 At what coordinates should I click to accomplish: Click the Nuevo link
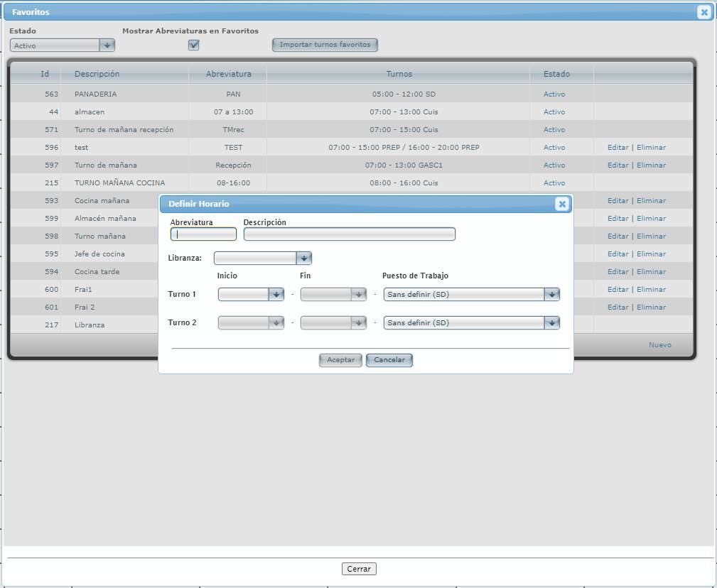659,345
